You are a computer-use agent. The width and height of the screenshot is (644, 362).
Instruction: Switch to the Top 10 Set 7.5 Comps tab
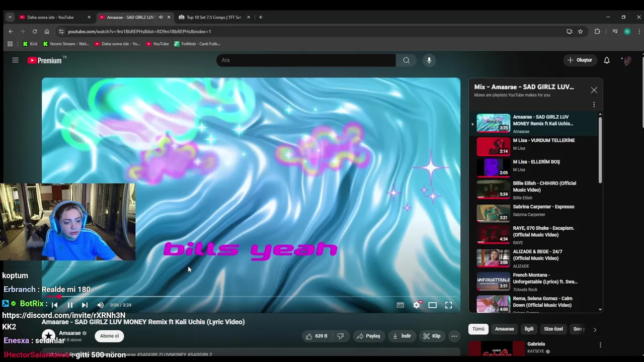pos(213,17)
